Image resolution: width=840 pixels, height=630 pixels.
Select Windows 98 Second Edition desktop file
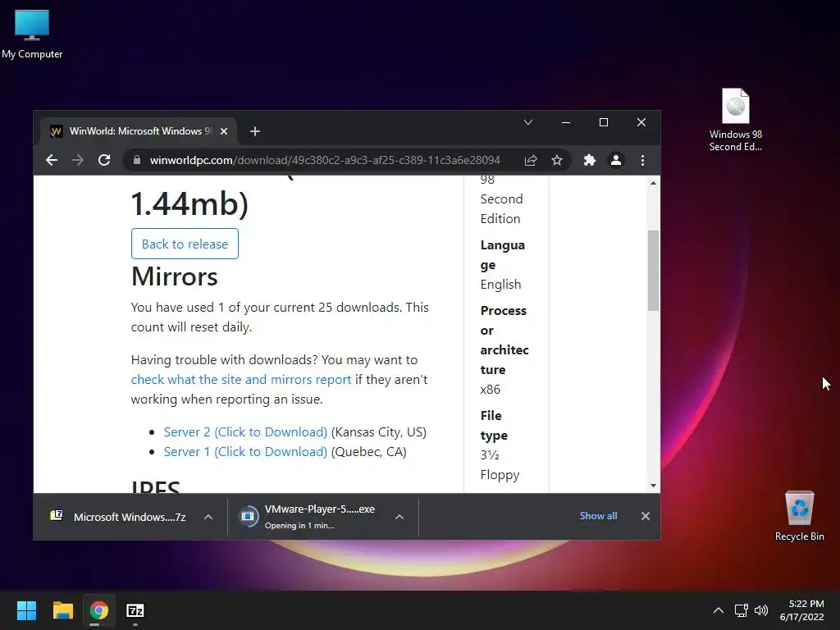(736, 120)
